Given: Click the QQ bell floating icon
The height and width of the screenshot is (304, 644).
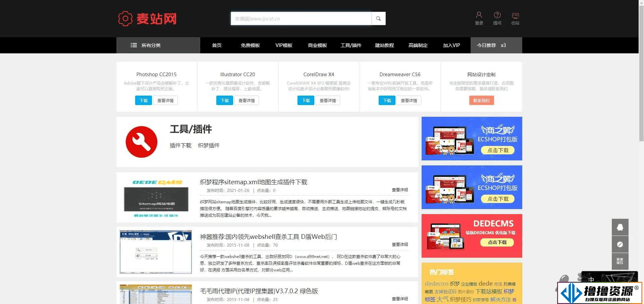Looking at the screenshot, I should (620, 227).
